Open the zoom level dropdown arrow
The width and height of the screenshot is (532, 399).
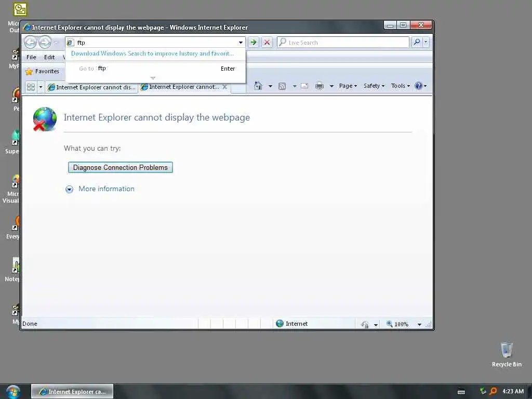419,325
